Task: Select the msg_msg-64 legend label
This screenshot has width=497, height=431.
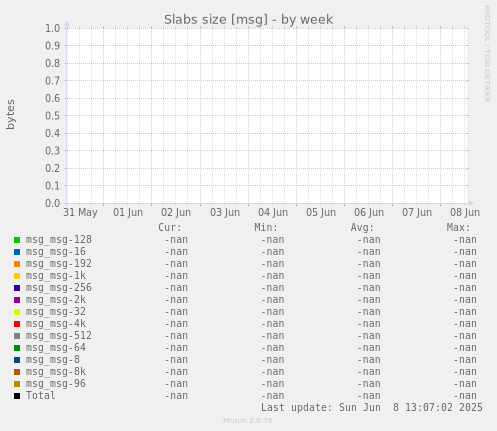Action: click(56, 348)
